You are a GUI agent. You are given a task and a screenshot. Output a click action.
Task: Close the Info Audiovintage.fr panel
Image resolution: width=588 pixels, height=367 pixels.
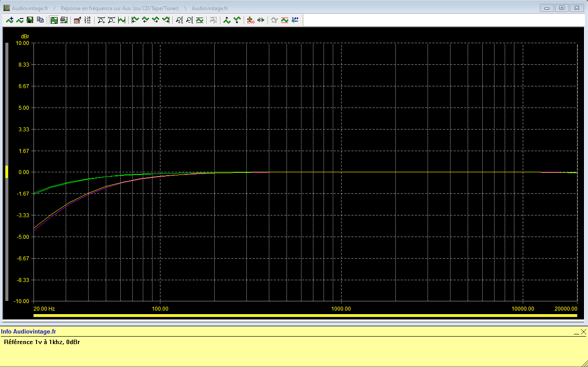coord(584,332)
